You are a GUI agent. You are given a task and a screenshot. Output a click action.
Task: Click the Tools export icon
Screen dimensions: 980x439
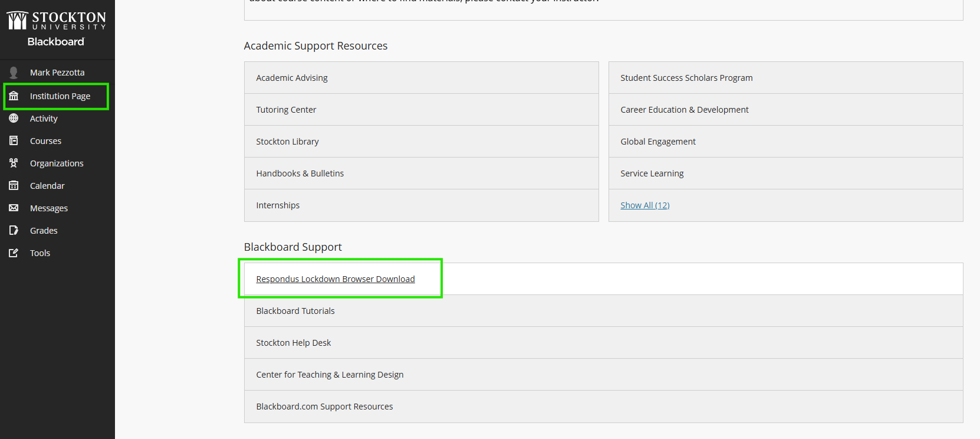(14, 253)
